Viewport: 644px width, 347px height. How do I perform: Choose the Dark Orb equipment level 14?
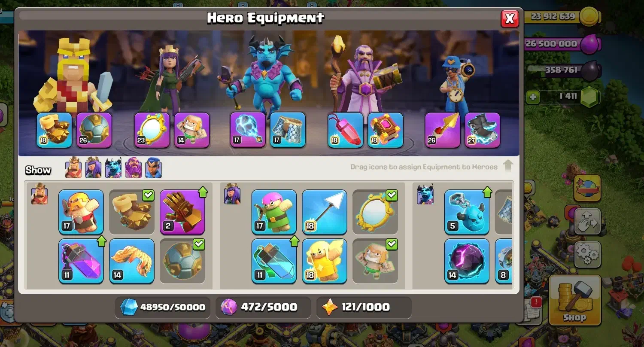467,261
